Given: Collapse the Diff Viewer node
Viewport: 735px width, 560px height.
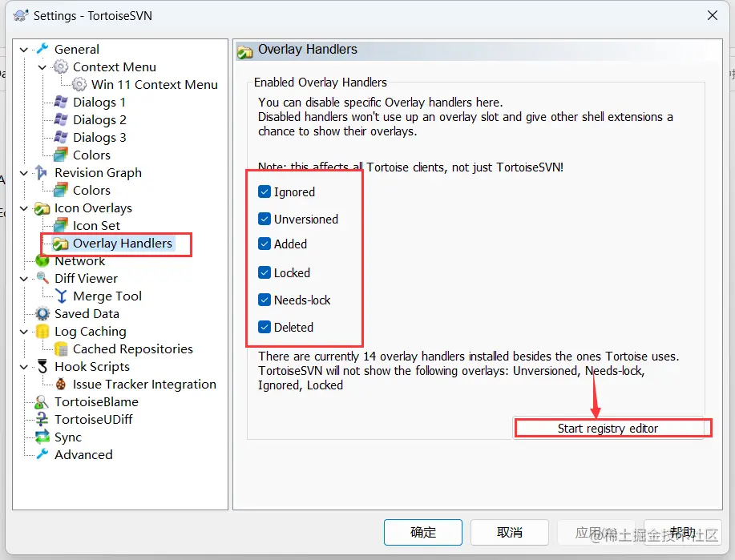Looking at the screenshot, I should pyautogui.click(x=24, y=279).
